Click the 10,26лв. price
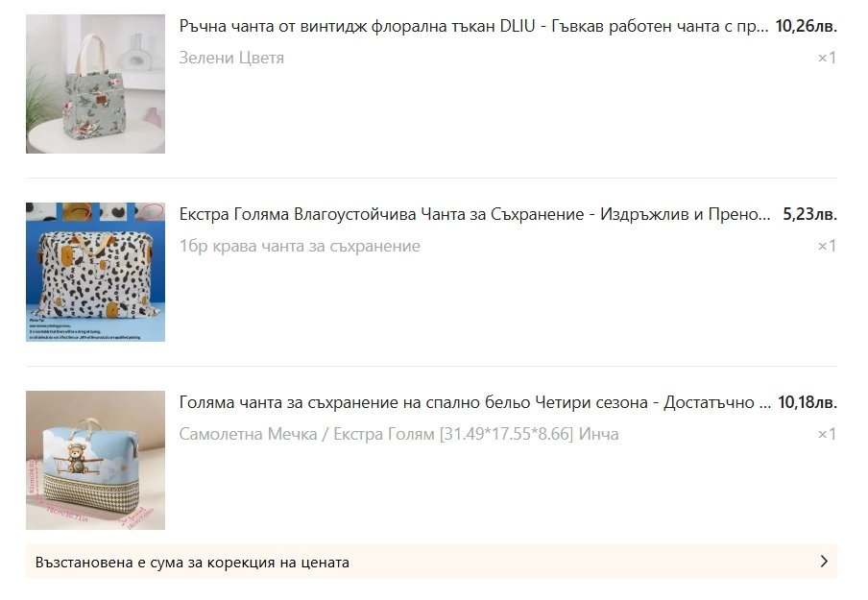This screenshot has width=868, height=600. point(806,26)
